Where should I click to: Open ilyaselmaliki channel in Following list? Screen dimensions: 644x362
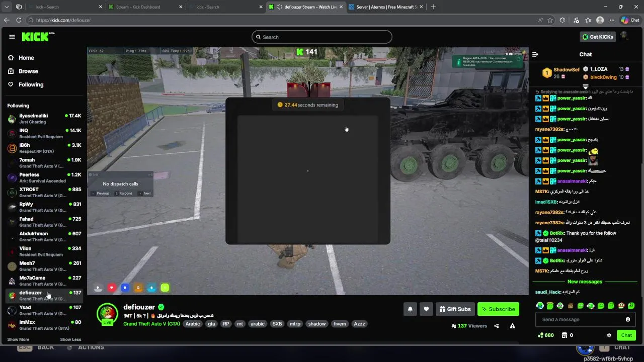(x=44, y=119)
